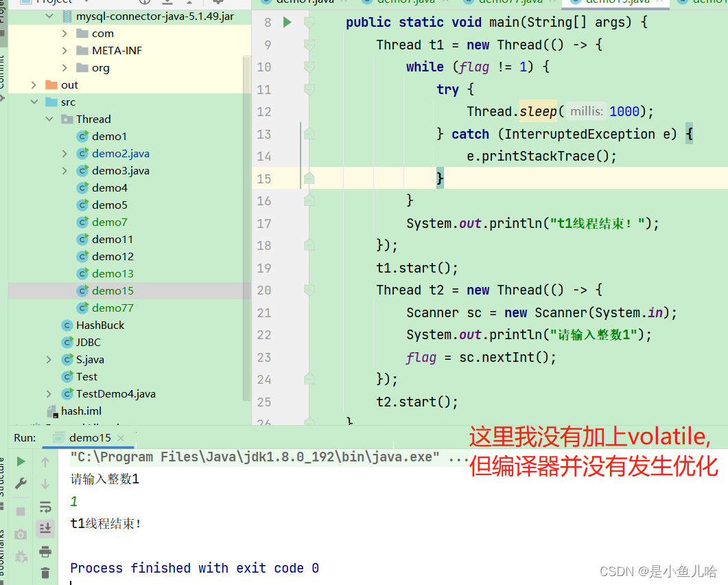Screen dimensions: 728x585
Task: Select the HashBuck class
Action: 100,325
